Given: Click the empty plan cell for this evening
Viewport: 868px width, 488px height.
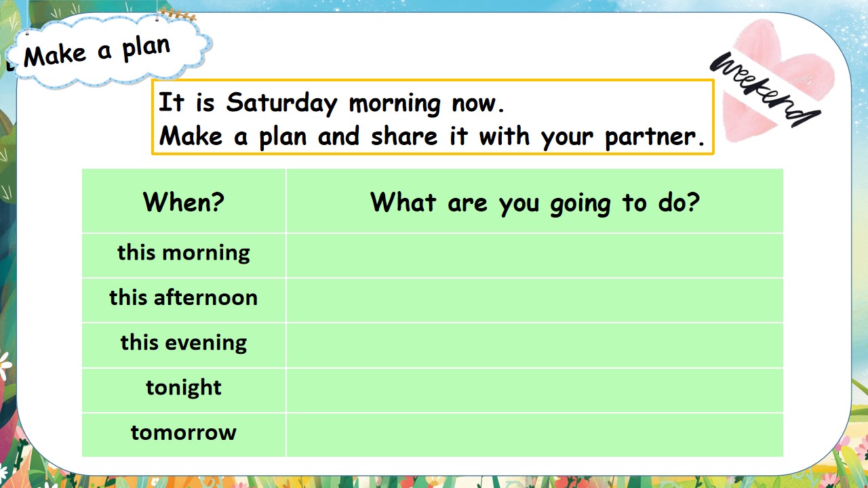Looking at the screenshot, I should tap(534, 344).
